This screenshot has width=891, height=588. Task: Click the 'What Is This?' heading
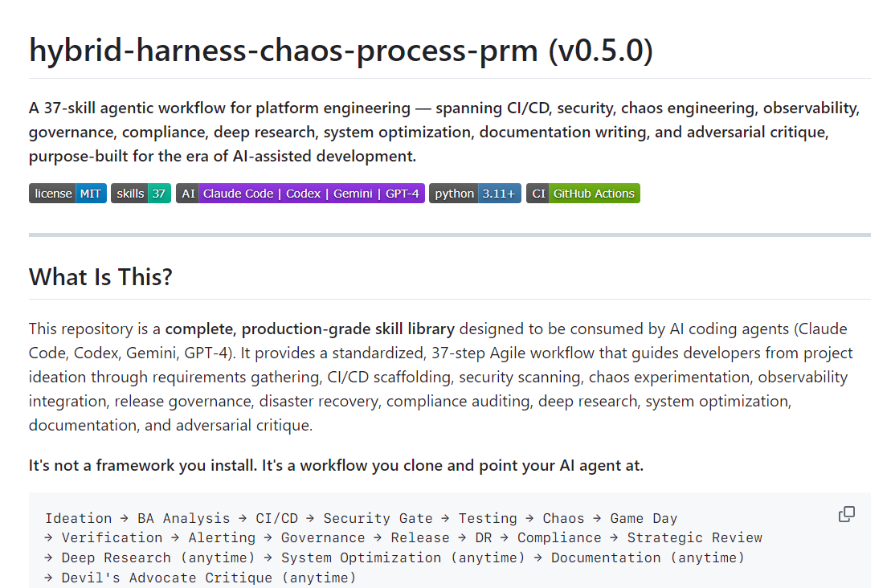[100, 276]
